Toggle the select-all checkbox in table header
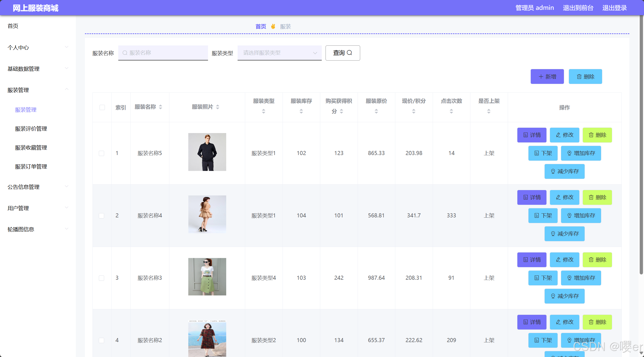 click(102, 107)
